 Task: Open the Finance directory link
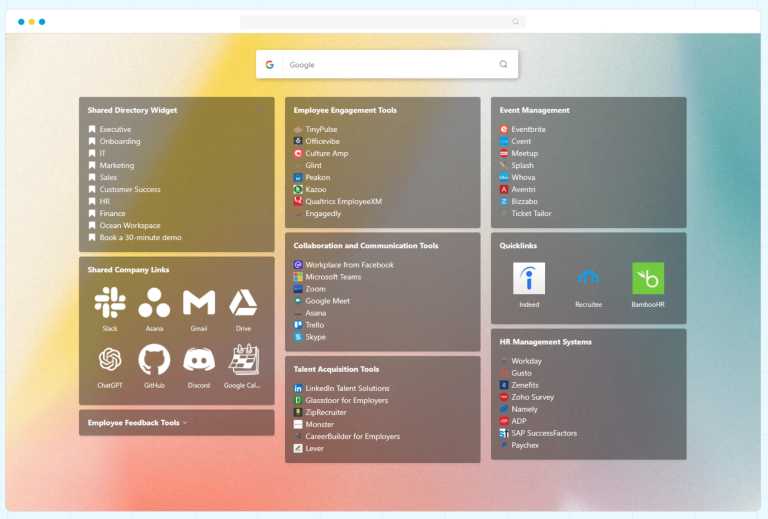(113, 213)
